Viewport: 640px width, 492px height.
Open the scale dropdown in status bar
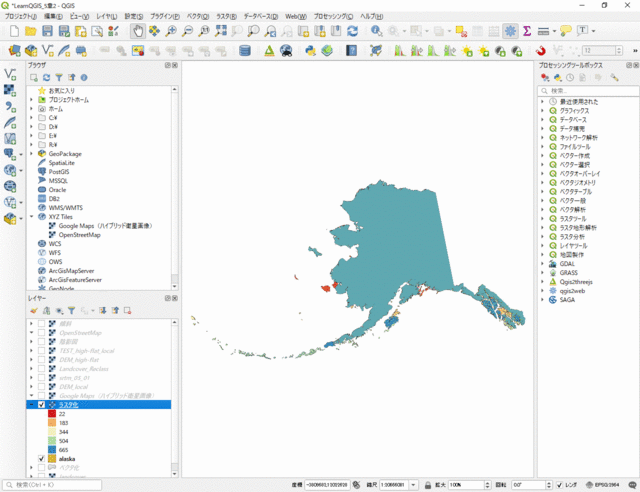(413, 485)
